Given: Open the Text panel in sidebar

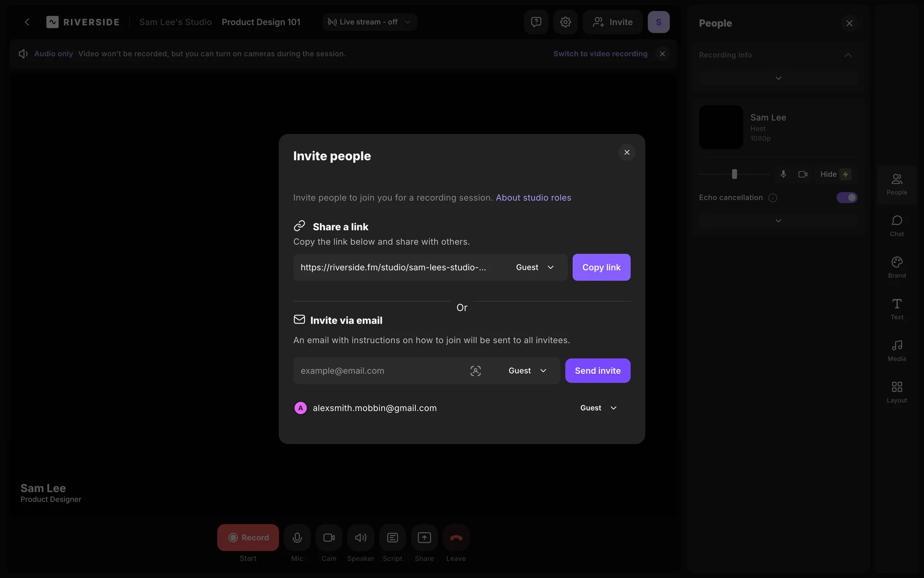Looking at the screenshot, I should click(897, 309).
